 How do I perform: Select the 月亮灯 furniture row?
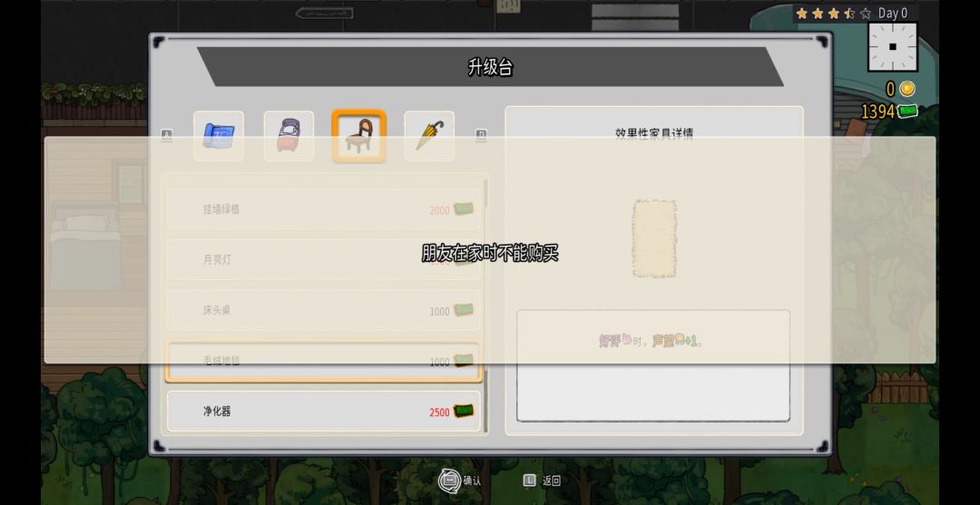[324, 259]
